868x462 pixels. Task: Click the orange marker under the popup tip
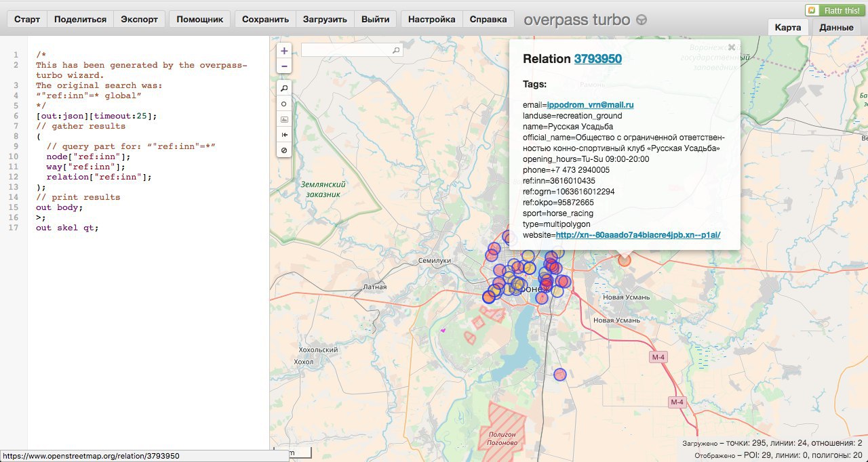(x=625, y=259)
